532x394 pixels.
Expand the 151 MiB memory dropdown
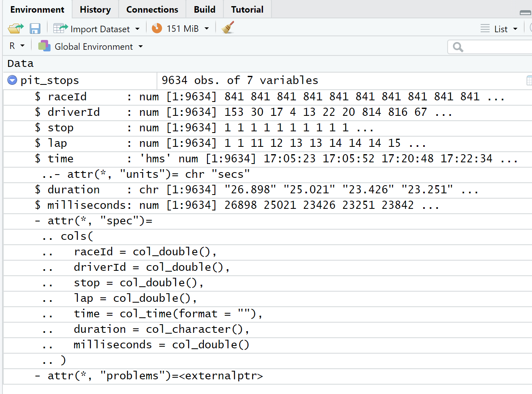coord(207,29)
